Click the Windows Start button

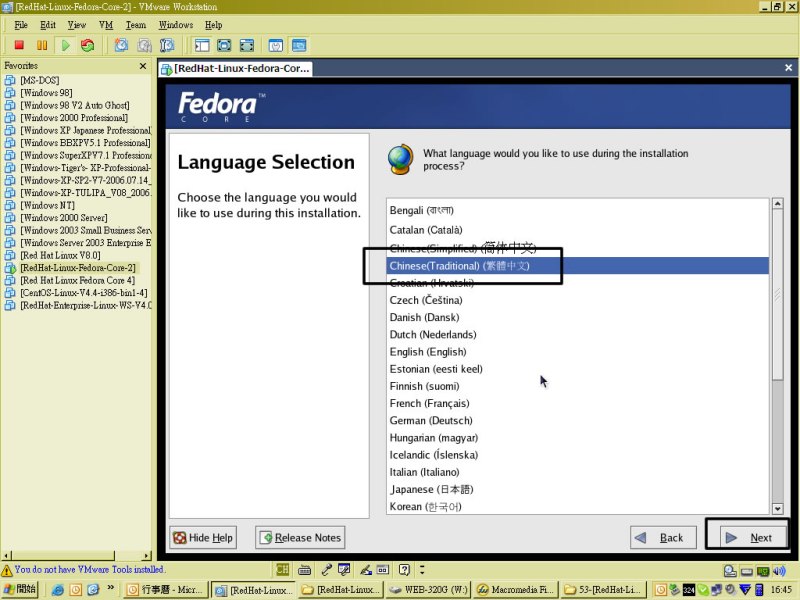click(19, 589)
